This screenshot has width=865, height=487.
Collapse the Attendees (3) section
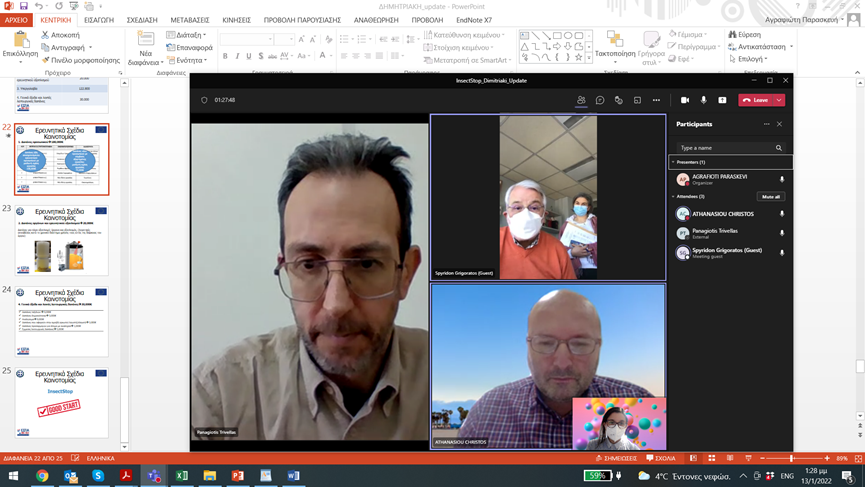point(673,196)
